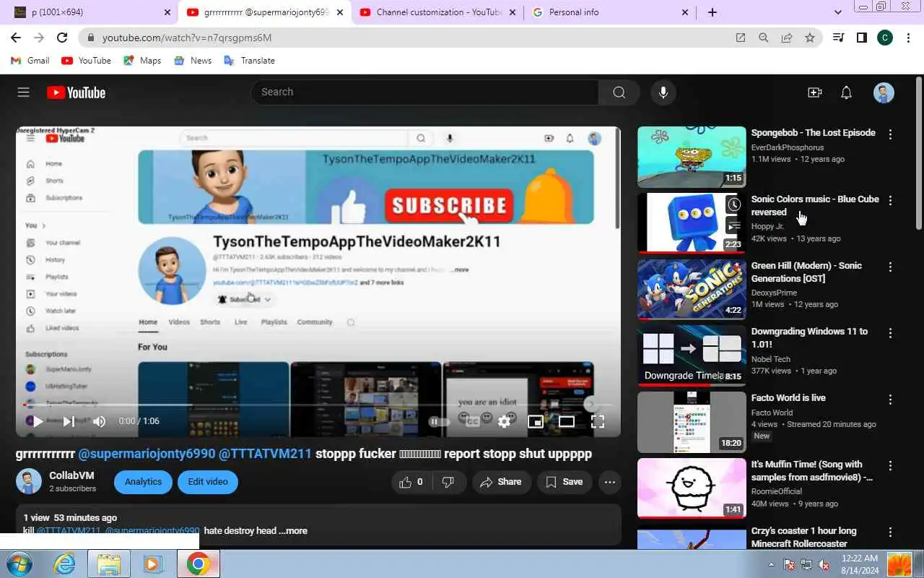Play the video
Screen dimensions: 924x578
point(37,421)
